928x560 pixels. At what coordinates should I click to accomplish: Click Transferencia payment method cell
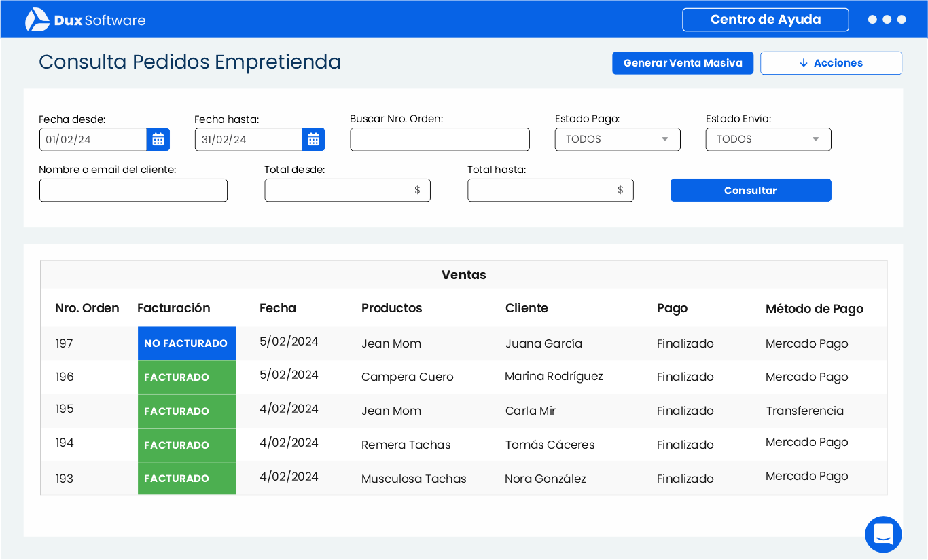[805, 411]
